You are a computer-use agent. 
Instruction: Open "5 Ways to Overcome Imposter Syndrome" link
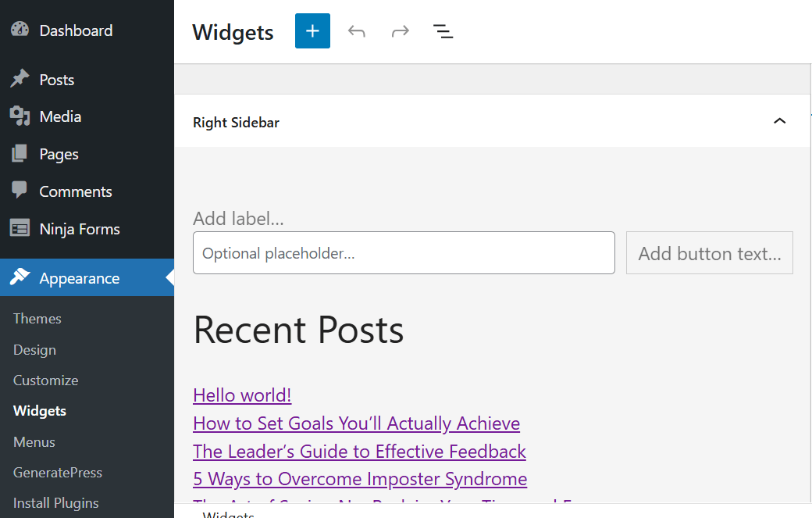[360, 479]
